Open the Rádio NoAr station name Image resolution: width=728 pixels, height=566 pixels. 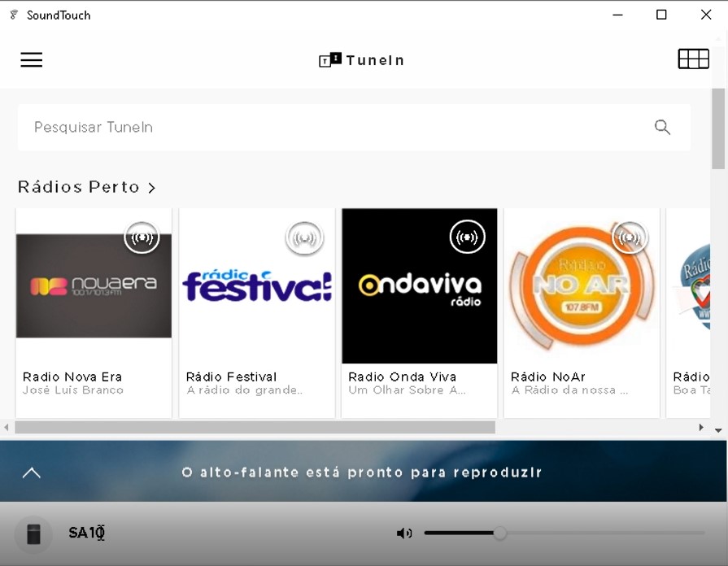pyautogui.click(x=547, y=377)
